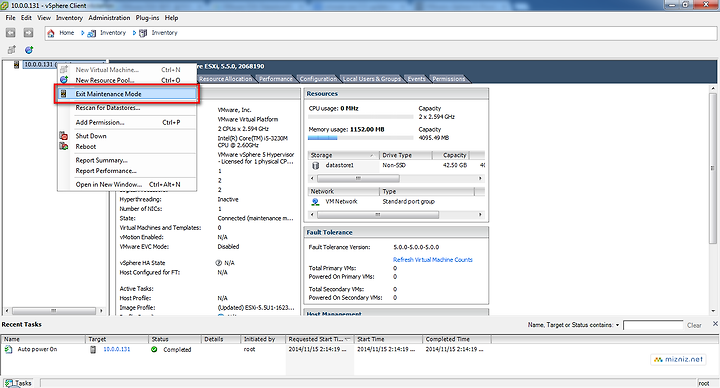The height and width of the screenshot is (388, 720).
Task: Click the new virtual machine toolbar icon
Action: [x=11, y=50]
